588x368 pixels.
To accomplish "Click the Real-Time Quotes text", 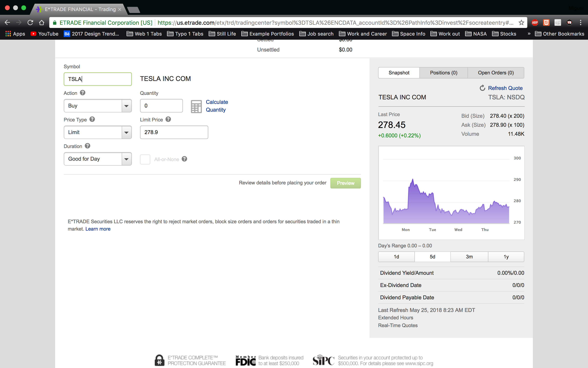I will click(x=398, y=325).
